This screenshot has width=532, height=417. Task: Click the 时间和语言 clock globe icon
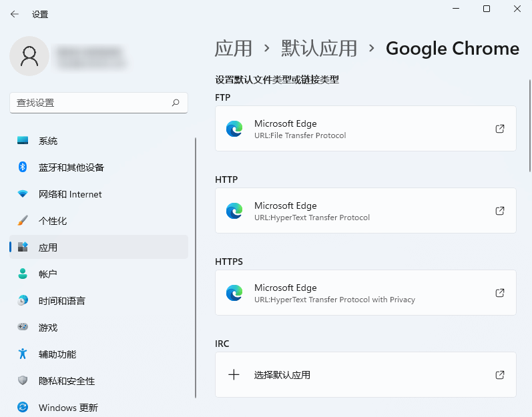(23, 300)
